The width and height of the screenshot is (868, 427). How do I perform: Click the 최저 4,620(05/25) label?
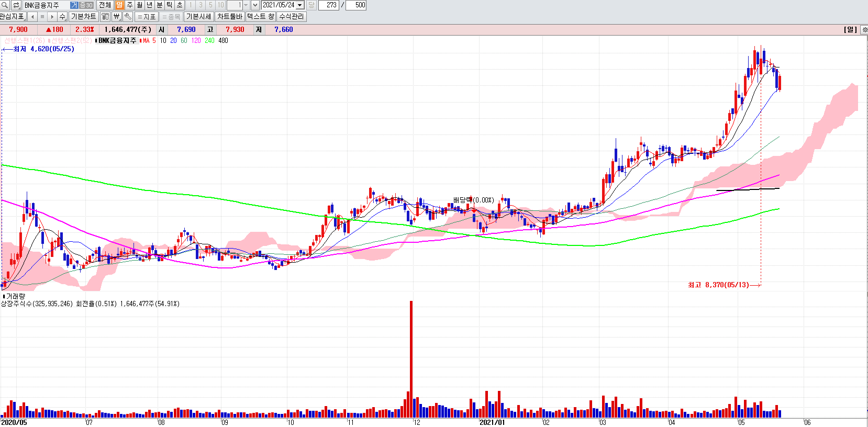44,49
